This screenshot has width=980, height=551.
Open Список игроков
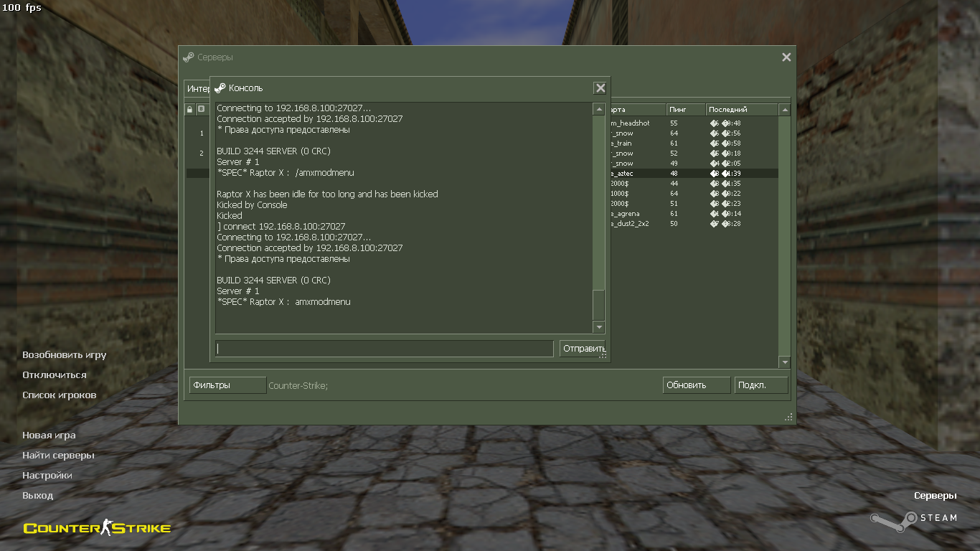(x=60, y=395)
